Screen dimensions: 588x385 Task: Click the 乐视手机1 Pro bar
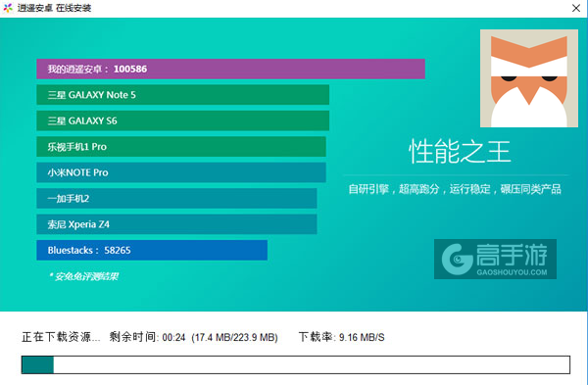[x=181, y=147]
